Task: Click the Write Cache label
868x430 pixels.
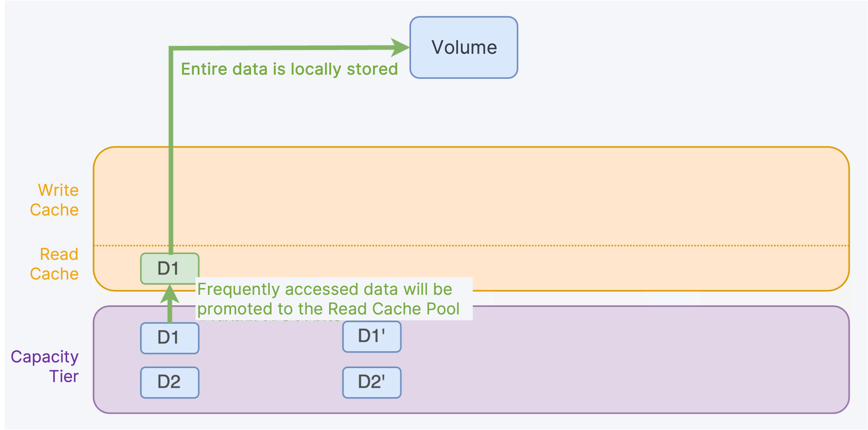Action: [54, 200]
